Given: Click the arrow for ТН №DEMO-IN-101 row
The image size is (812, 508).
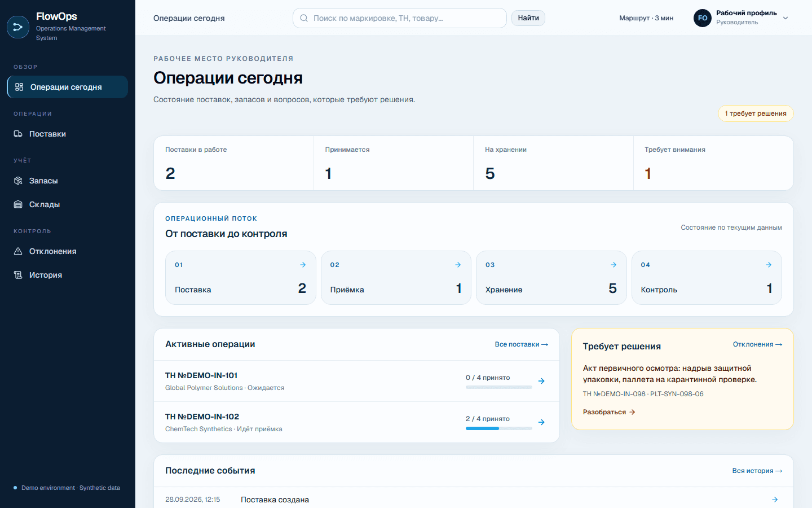Looking at the screenshot, I should 541,381.
